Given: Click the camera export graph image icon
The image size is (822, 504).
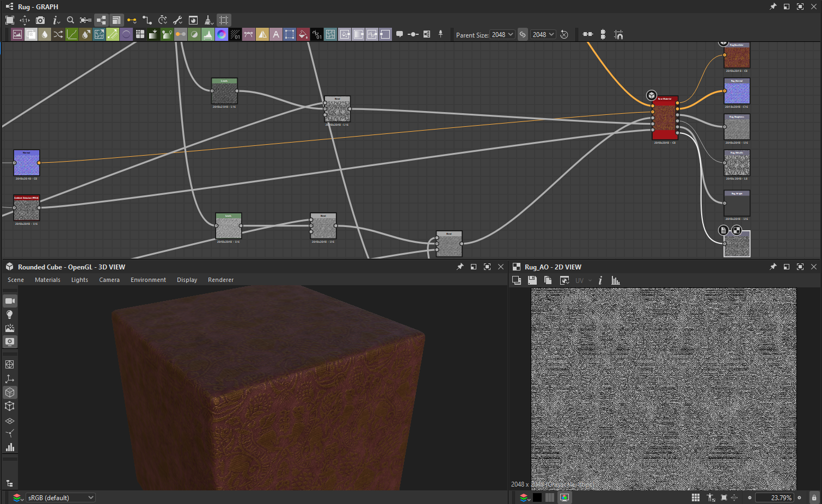Looking at the screenshot, I should point(40,20).
